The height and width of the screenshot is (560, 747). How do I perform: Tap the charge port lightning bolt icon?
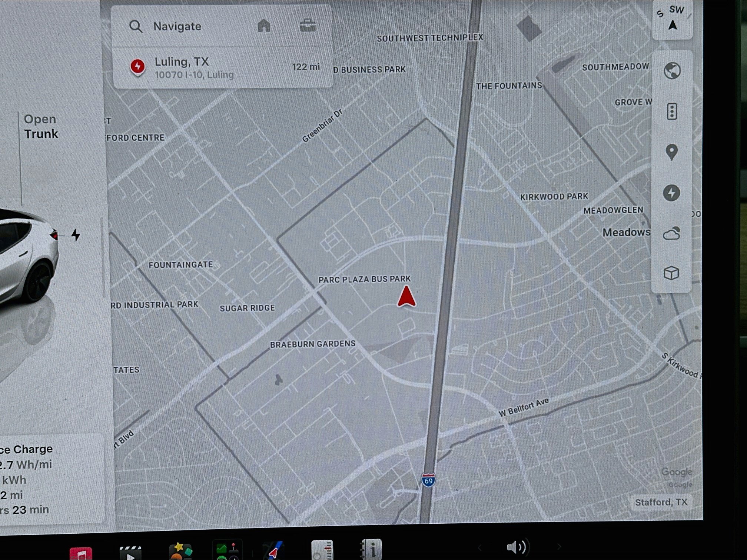tap(76, 235)
